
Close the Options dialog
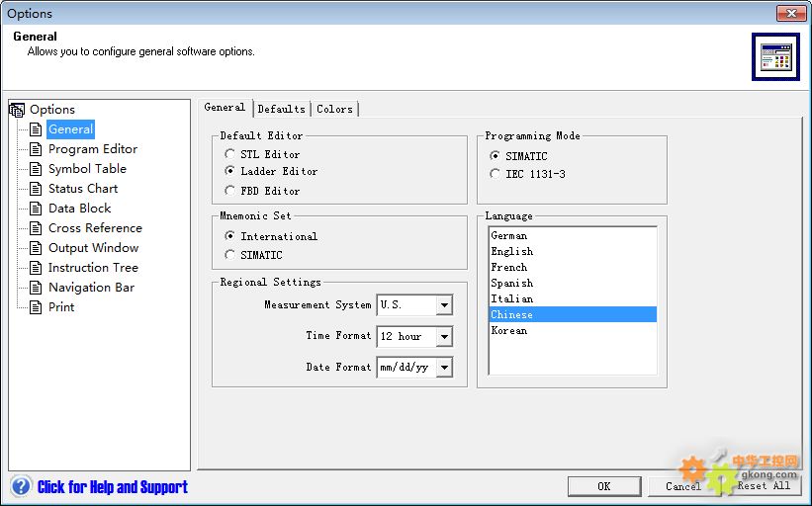click(791, 13)
